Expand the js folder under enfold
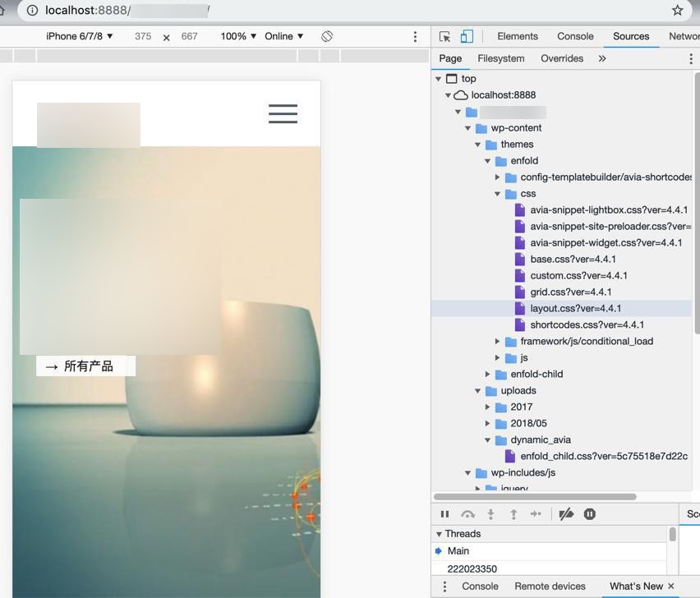This screenshot has width=700, height=598. coord(497,358)
